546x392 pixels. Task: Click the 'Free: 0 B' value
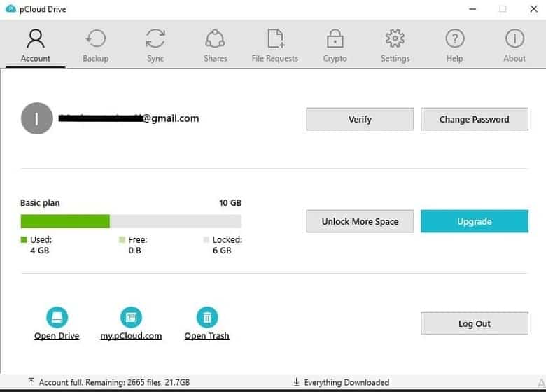click(135, 251)
